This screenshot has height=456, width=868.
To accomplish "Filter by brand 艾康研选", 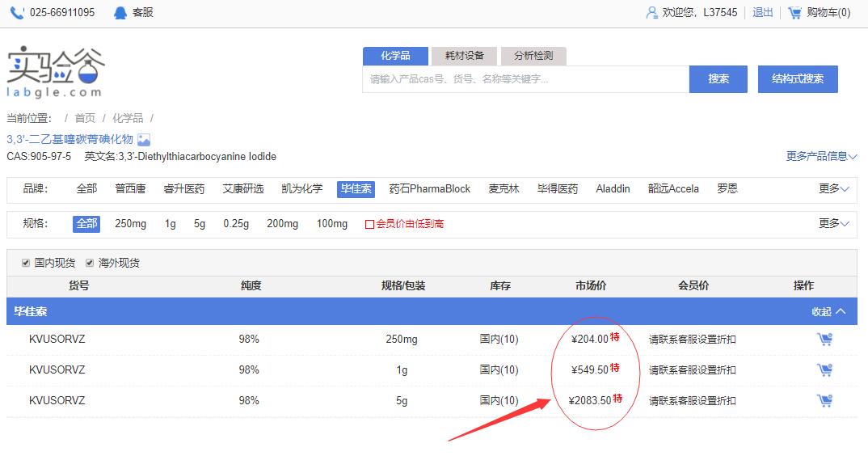I will tap(243, 189).
